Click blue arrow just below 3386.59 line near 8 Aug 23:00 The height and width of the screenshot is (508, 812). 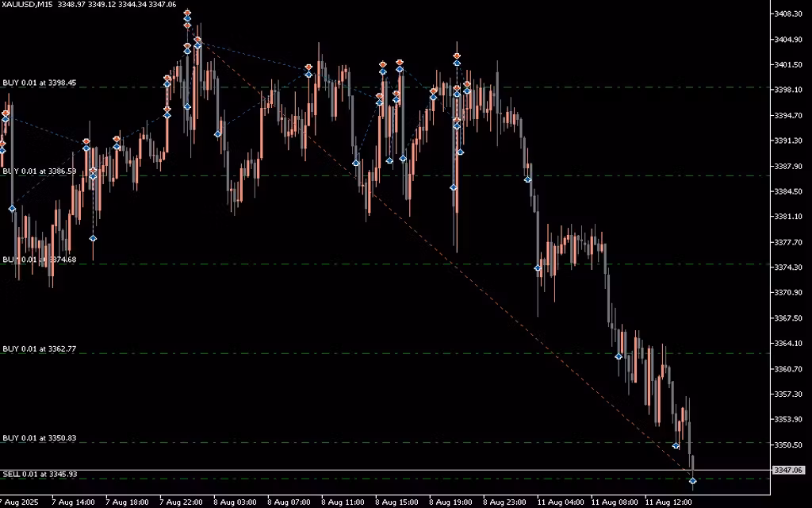tap(528, 179)
